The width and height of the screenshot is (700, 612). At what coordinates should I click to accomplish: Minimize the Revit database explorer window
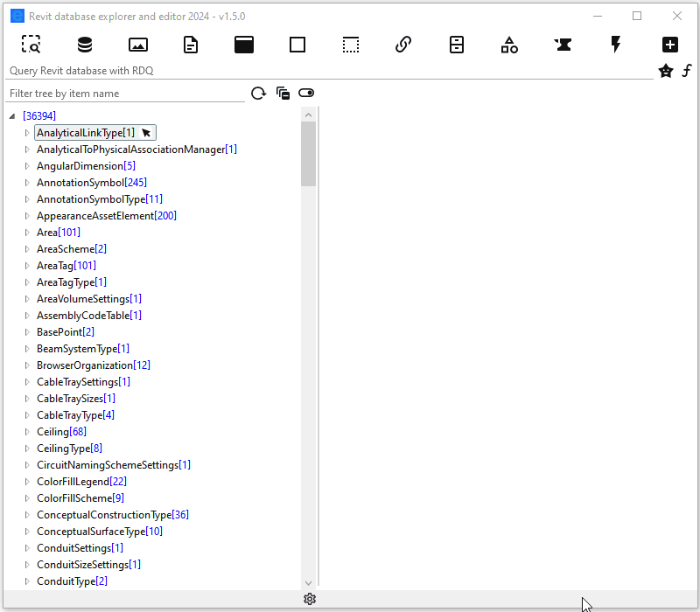click(x=598, y=16)
